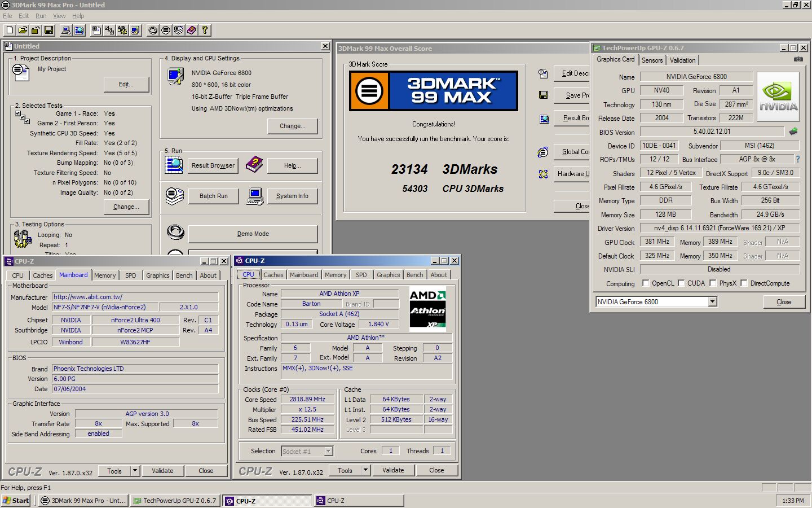
Task: Click the NVIDIA logo in GPU-Z
Action: pyautogui.click(x=778, y=97)
